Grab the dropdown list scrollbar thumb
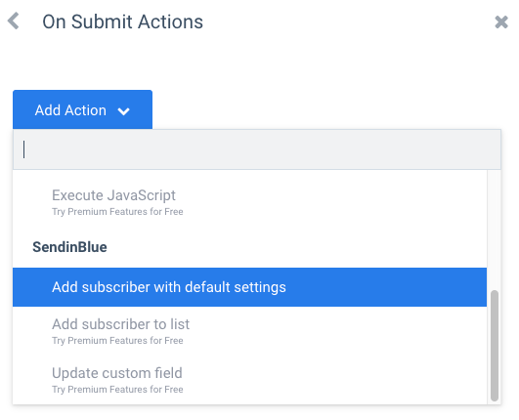Screen dimensions: 519x420 495,346
